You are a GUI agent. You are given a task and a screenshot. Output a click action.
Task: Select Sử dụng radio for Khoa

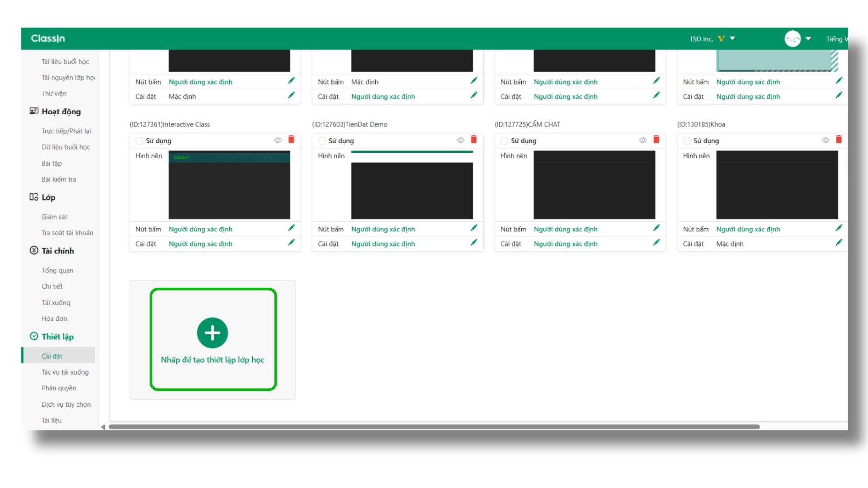click(687, 141)
